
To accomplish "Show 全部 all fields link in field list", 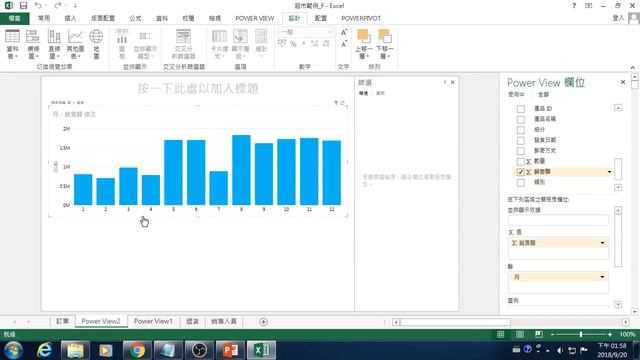I will point(543,94).
